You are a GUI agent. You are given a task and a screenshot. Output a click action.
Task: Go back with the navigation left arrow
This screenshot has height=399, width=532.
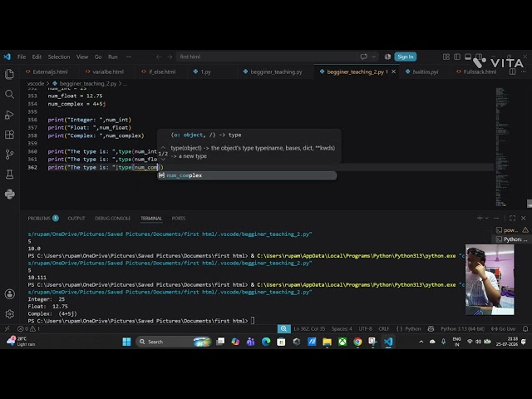[159, 57]
